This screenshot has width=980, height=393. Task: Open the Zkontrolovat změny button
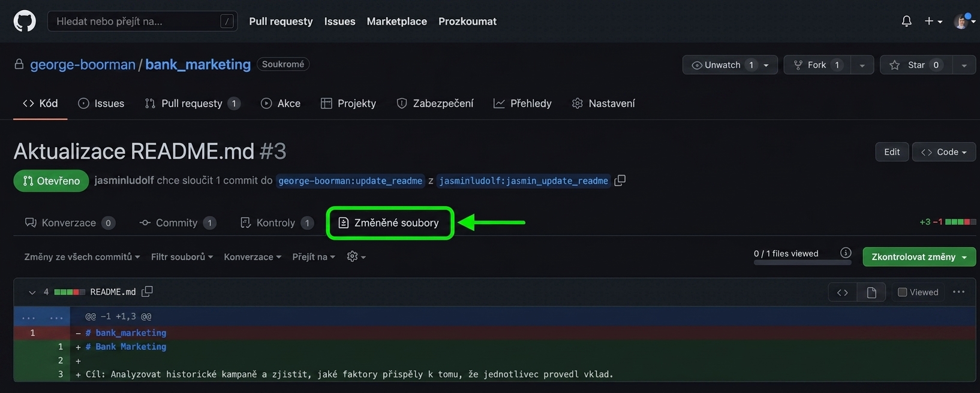click(919, 256)
